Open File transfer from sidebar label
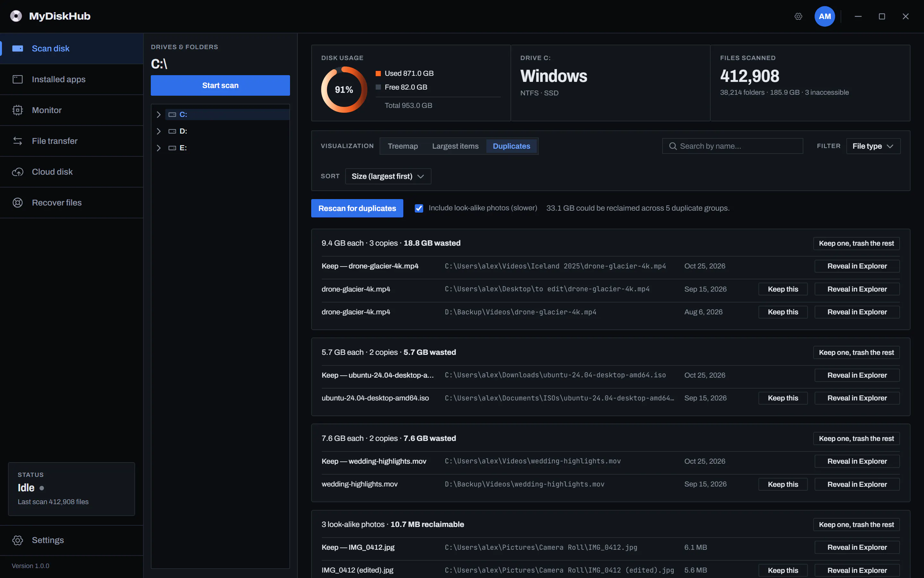 pos(55,141)
